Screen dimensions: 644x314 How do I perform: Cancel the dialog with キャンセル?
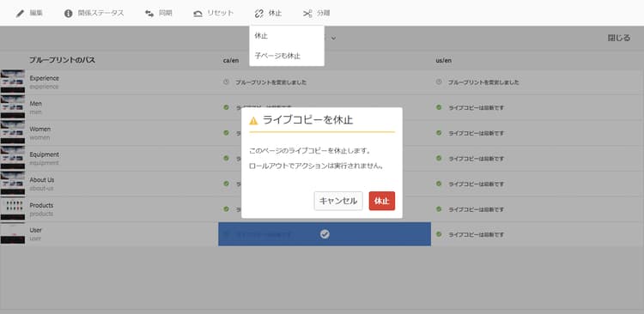click(x=338, y=201)
